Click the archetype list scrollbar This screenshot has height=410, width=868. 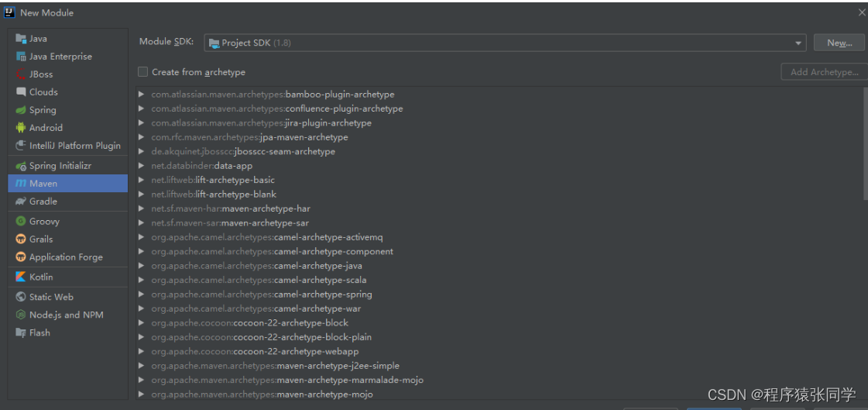pyautogui.click(x=865, y=143)
